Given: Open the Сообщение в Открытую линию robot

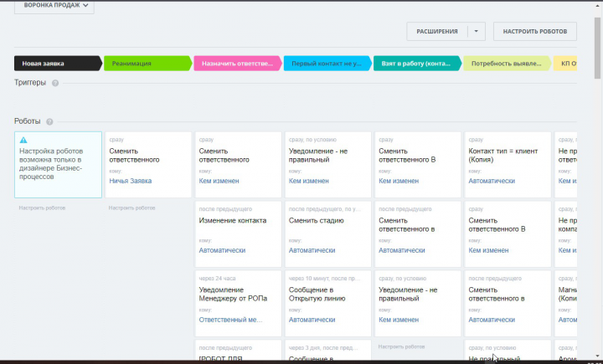Looking at the screenshot, I should point(328,303).
